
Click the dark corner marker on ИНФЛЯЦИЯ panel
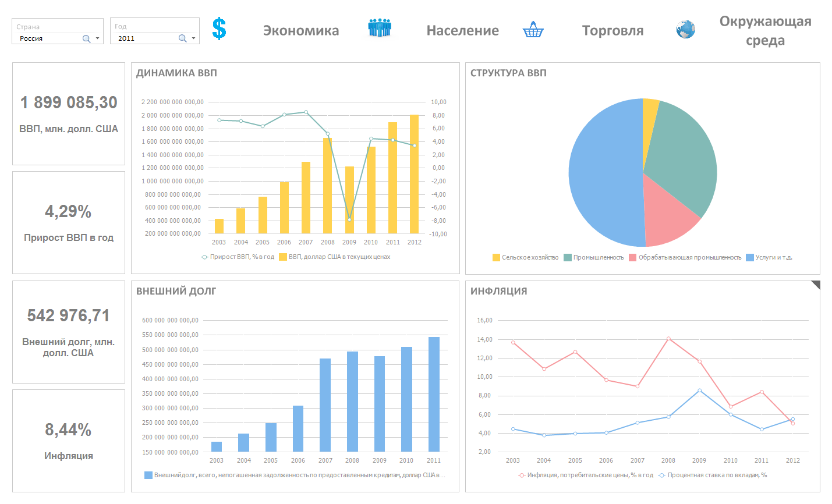tap(816, 285)
